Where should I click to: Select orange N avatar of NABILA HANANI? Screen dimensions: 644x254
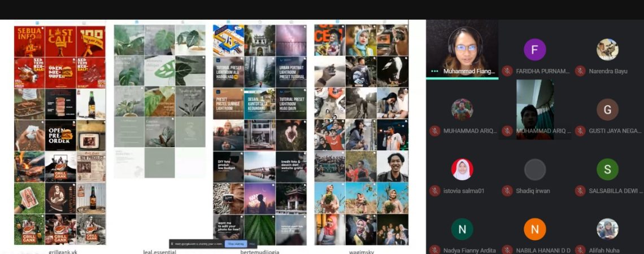pyautogui.click(x=535, y=229)
